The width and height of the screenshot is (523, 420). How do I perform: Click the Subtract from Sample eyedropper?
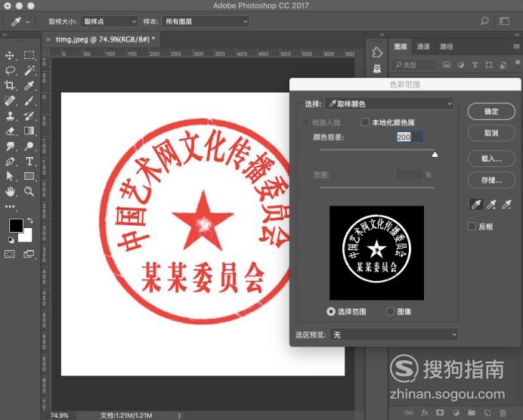pos(506,204)
